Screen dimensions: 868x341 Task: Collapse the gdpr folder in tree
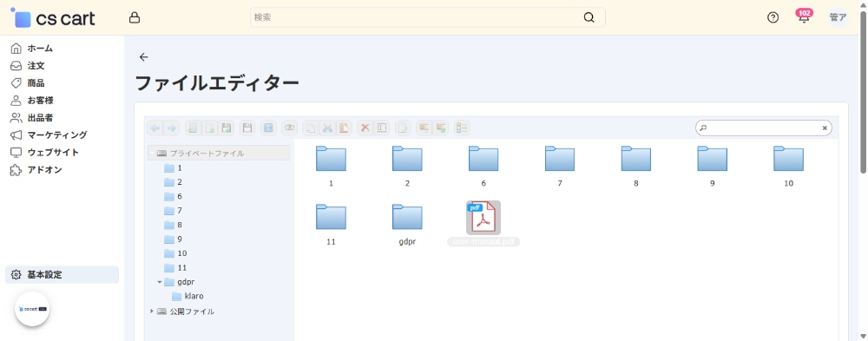[x=160, y=282]
